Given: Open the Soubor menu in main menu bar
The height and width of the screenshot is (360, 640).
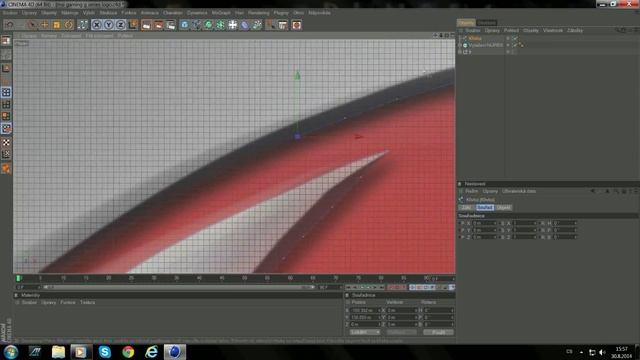Looking at the screenshot, I should pos(10,13).
